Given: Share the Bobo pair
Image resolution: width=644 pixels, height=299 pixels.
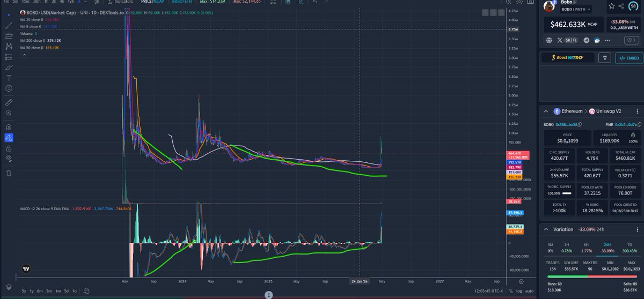Looking at the screenshot, I should pyautogui.click(x=622, y=6).
